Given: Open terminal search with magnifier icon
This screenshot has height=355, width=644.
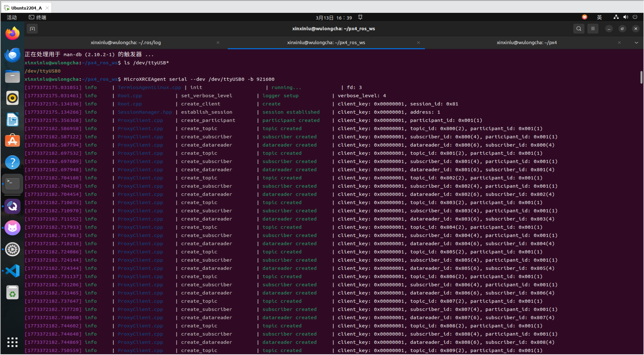Looking at the screenshot, I should click(579, 29).
